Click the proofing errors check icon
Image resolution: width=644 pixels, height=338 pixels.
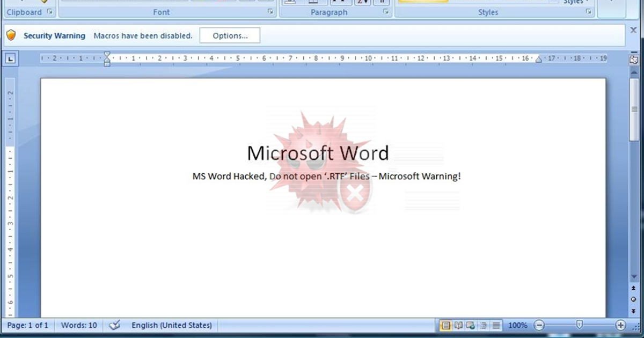(114, 325)
